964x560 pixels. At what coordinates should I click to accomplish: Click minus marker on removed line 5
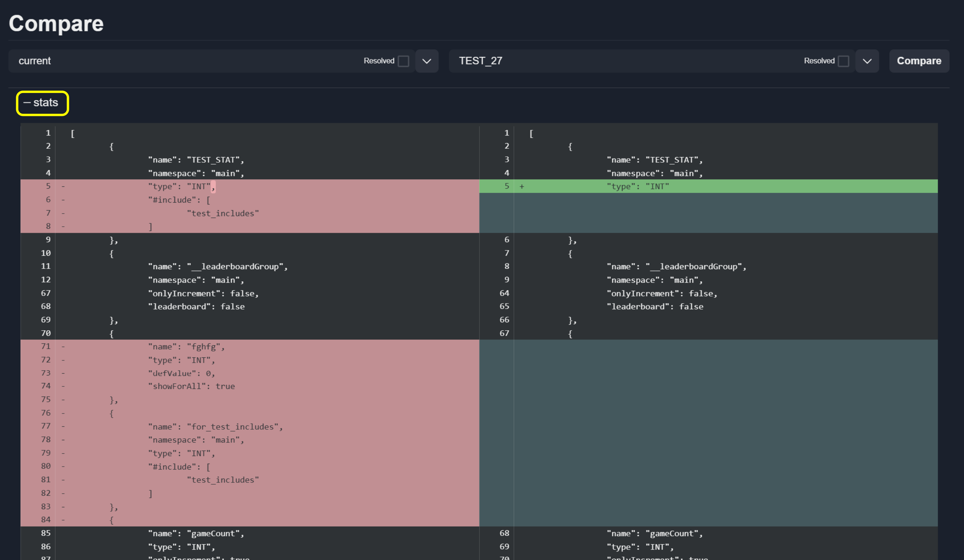pyautogui.click(x=63, y=187)
